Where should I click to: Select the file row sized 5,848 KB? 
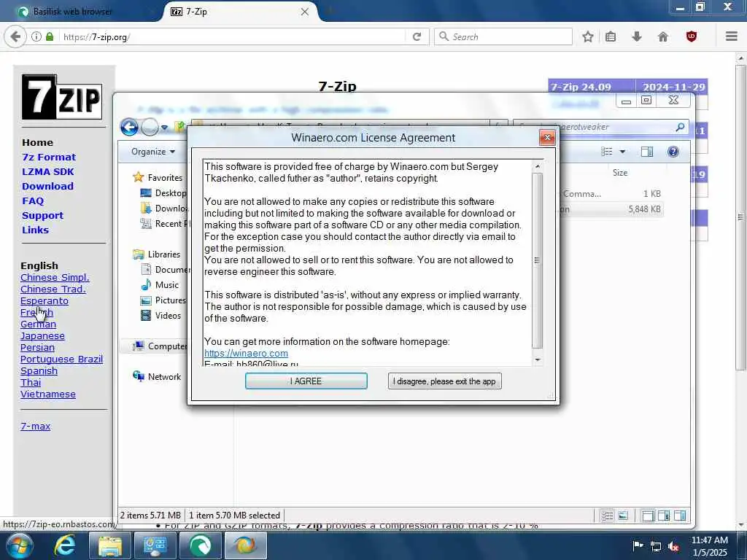click(611, 209)
